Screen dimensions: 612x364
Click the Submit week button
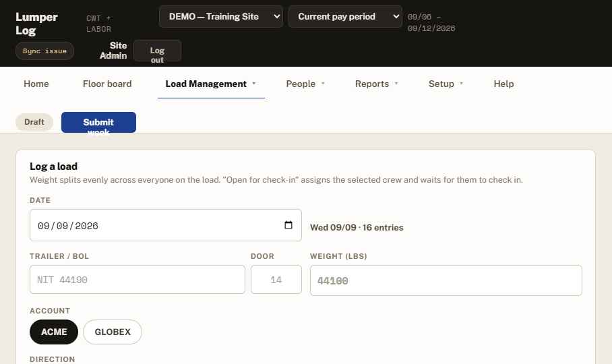(99, 123)
